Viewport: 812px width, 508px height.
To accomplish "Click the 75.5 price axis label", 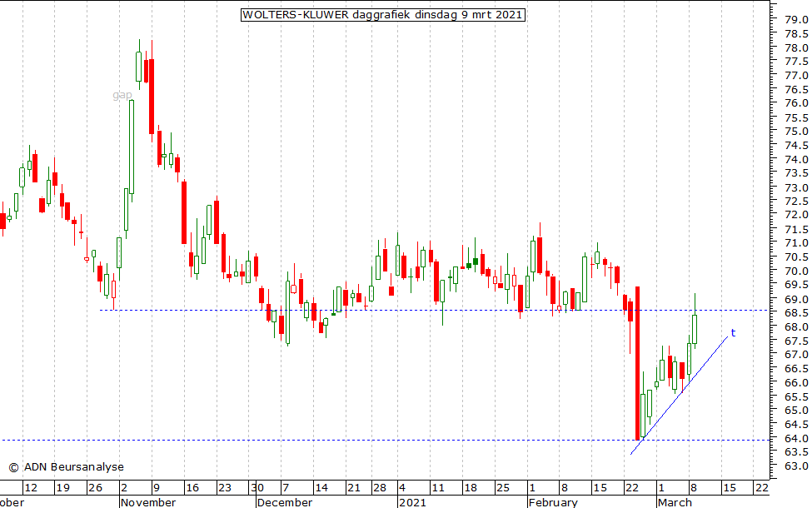I will click(796, 117).
